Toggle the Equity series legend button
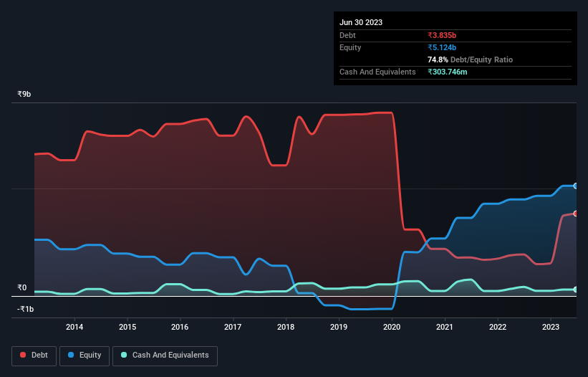The image size is (588, 377). (85, 355)
